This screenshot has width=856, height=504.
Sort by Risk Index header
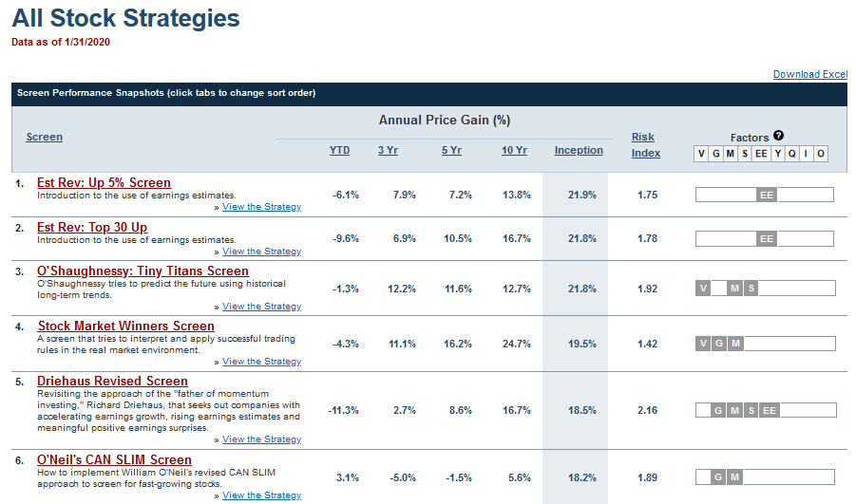[x=646, y=145]
